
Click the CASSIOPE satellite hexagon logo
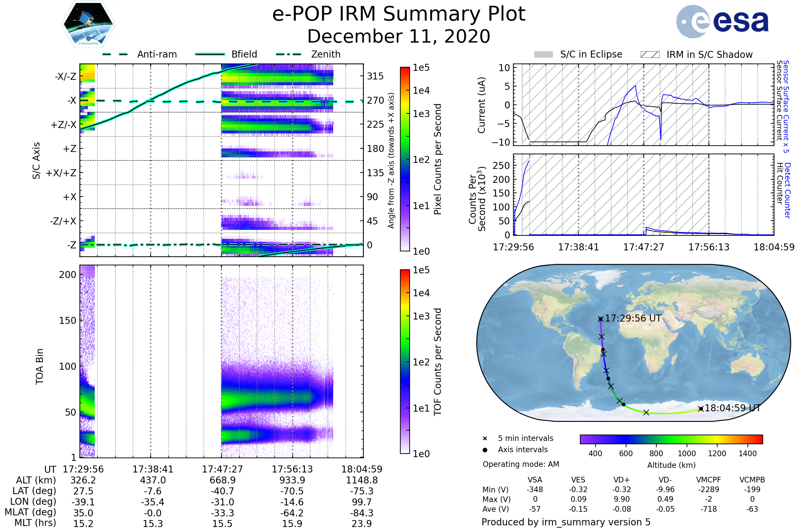point(88,24)
